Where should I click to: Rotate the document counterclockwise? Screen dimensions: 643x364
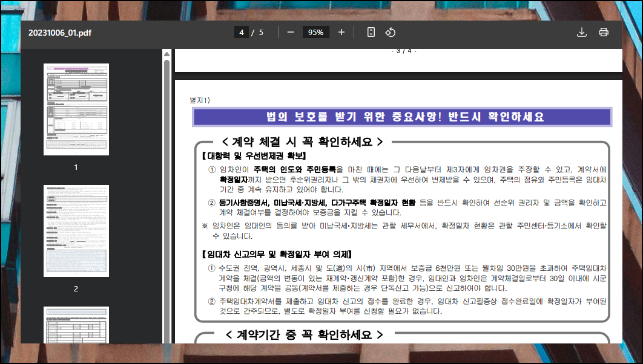pyautogui.click(x=390, y=32)
